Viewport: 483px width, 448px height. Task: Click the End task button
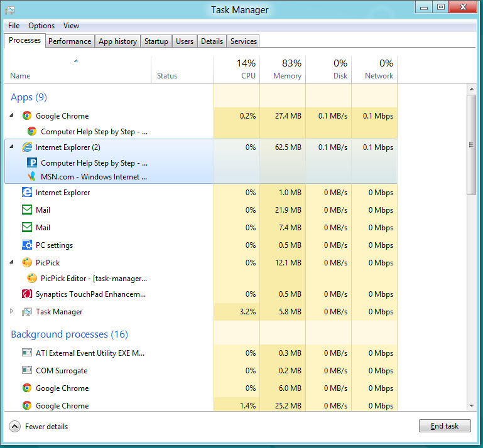click(x=445, y=426)
